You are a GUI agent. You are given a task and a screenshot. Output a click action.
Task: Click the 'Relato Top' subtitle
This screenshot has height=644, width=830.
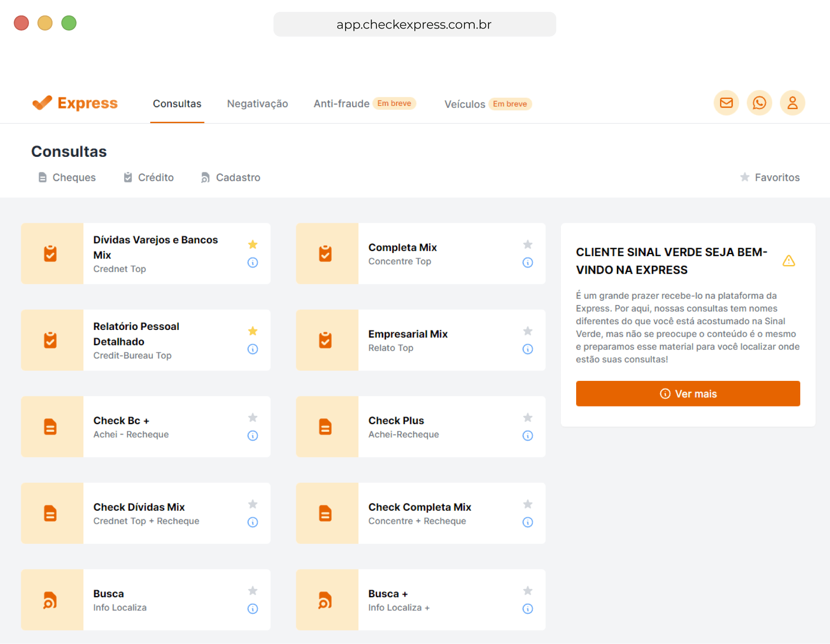[x=391, y=348]
